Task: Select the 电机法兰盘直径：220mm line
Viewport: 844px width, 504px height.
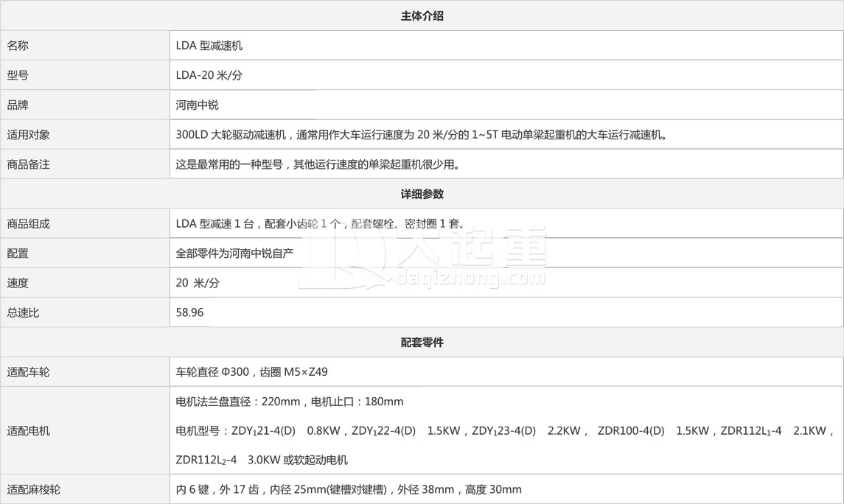Action: tap(290, 402)
